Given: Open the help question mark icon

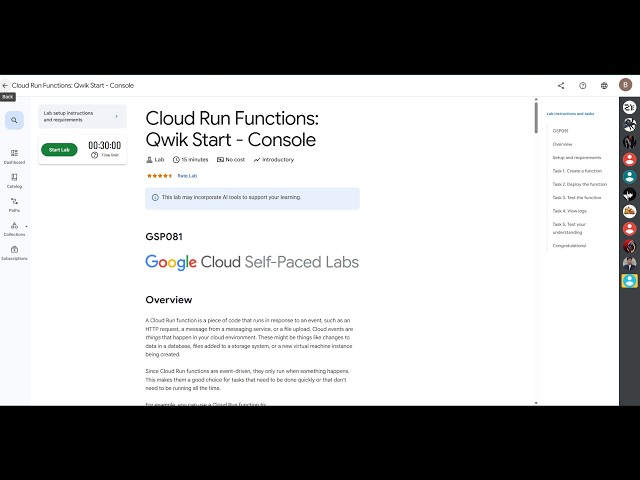Looking at the screenshot, I should pyautogui.click(x=582, y=85).
